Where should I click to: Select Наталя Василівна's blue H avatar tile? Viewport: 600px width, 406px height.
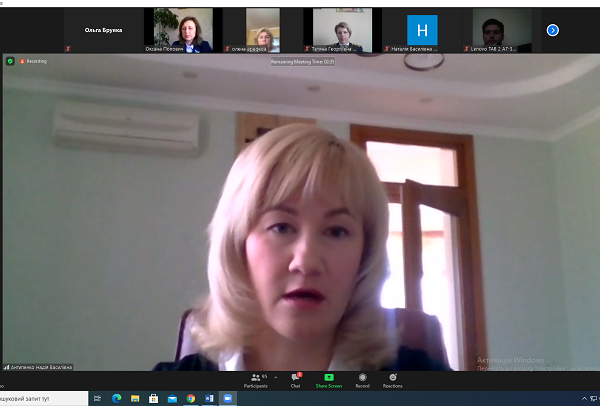click(x=424, y=30)
